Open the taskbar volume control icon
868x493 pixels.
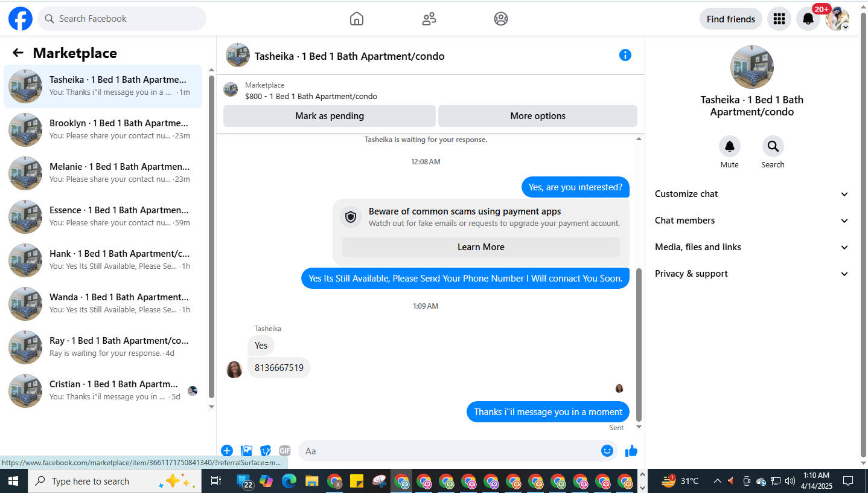[x=790, y=481]
